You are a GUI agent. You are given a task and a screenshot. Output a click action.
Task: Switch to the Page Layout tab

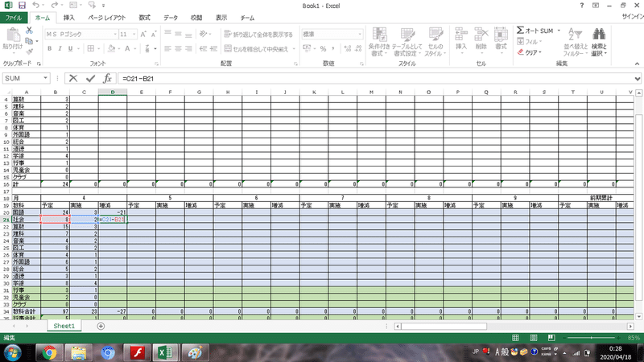click(x=107, y=18)
